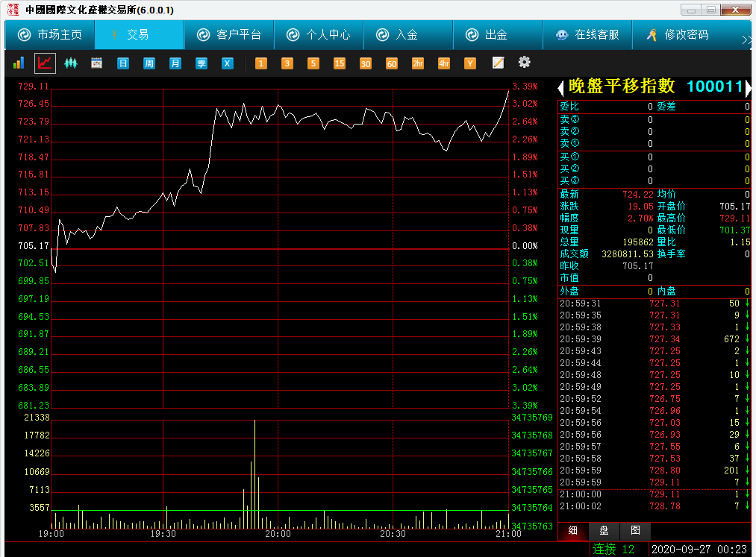The image size is (756, 557).
Task: Click the low price 701.37 value
Action: tap(735, 230)
